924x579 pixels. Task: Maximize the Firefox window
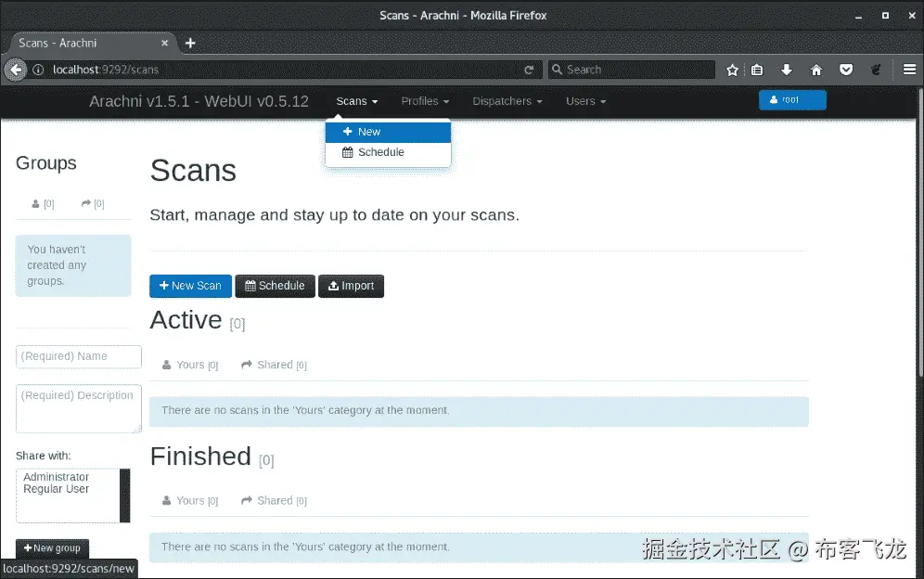click(885, 16)
